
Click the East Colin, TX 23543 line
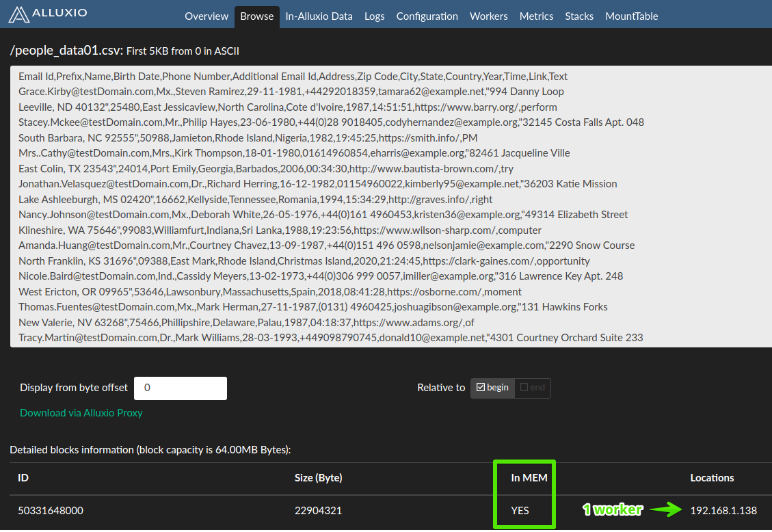[x=266, y=169]
